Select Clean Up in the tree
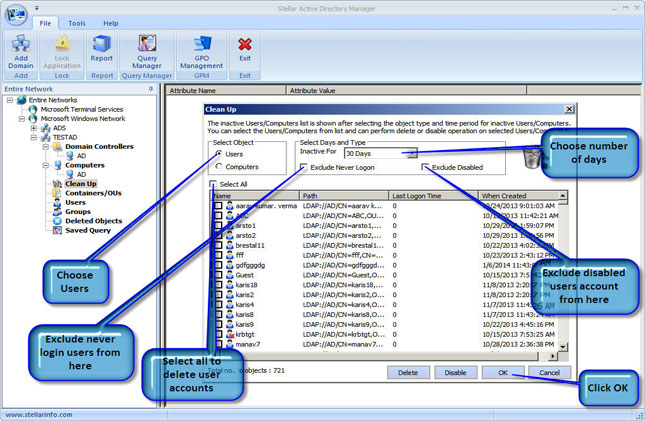 point(81,184)
